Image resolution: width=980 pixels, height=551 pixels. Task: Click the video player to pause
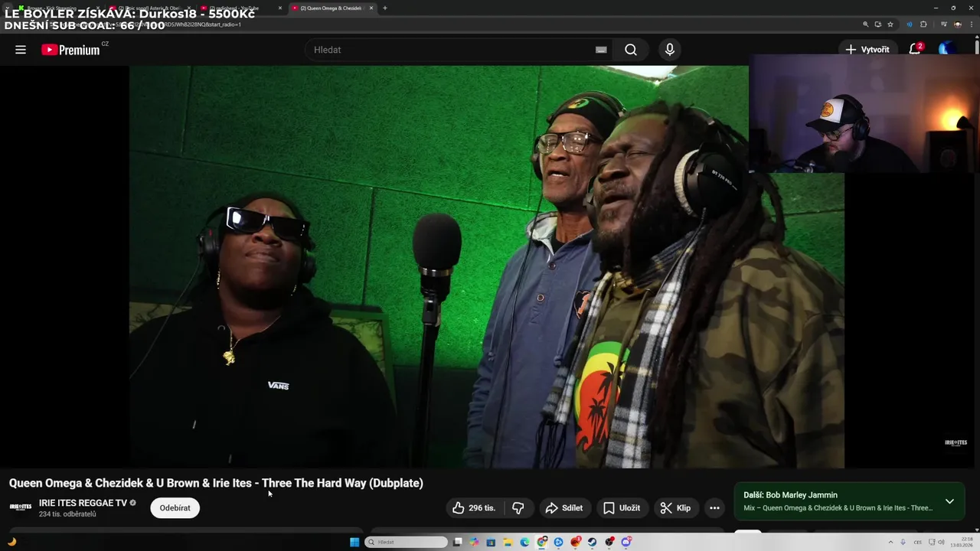486,266
